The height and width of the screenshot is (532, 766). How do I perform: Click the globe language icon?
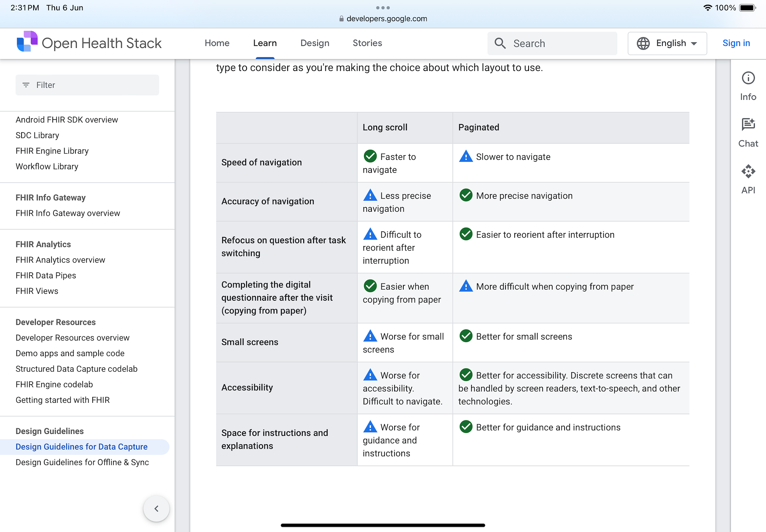pyautogui.click(x=643, y=43)
